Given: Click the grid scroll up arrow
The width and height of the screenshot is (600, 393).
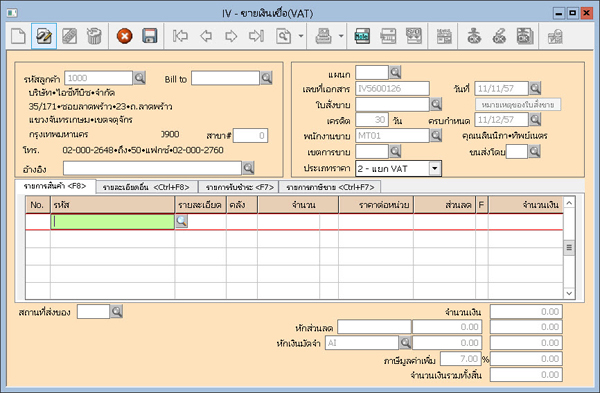Looking at the screenshot, I should coord(569,202).
